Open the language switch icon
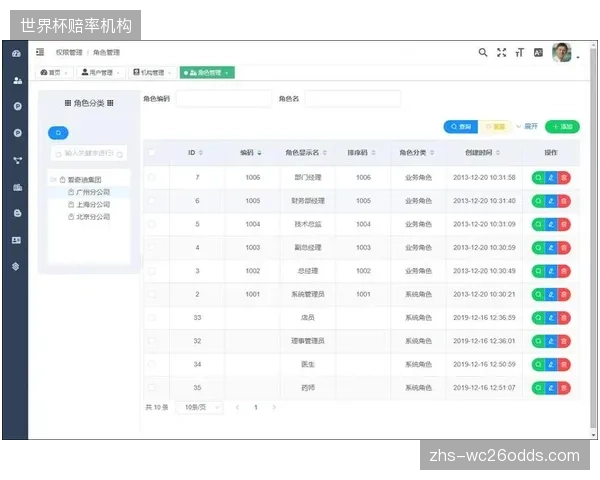 click(x=538, y=52)
